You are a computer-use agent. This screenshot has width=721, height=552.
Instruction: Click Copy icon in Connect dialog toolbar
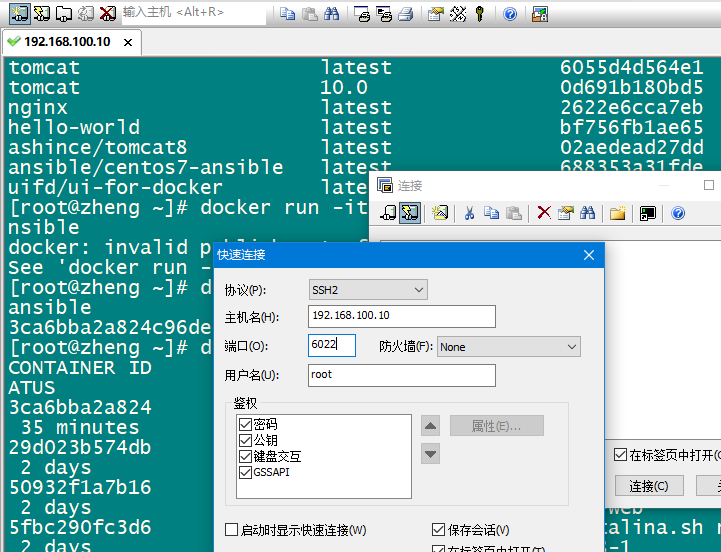click(492, 213)
